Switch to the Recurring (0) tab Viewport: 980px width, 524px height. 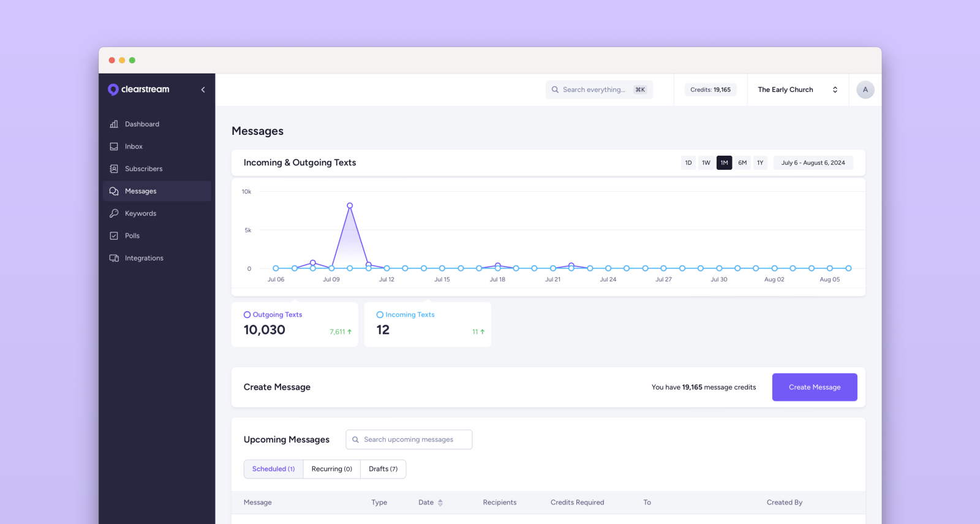[331, 469]
